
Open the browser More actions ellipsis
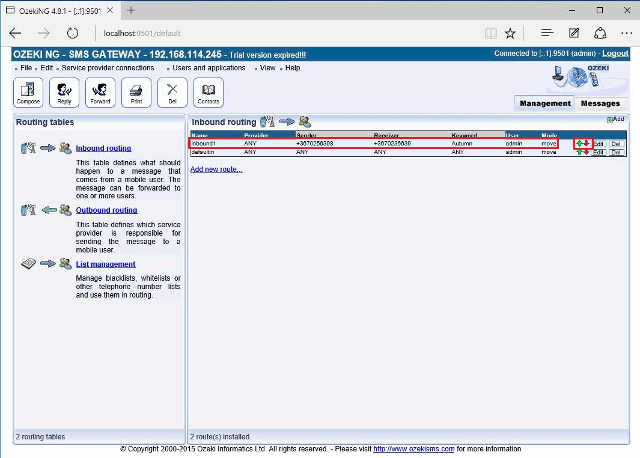tap(627, 33)
